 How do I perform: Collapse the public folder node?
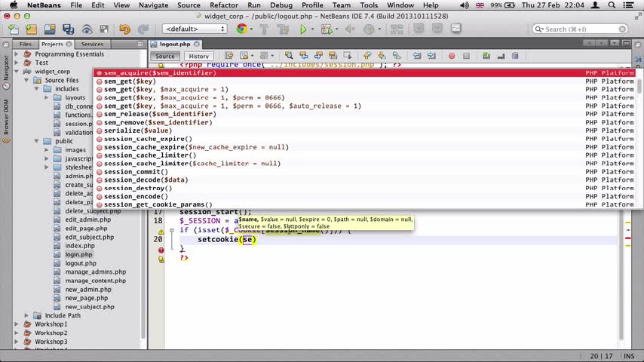coord(36,141)
